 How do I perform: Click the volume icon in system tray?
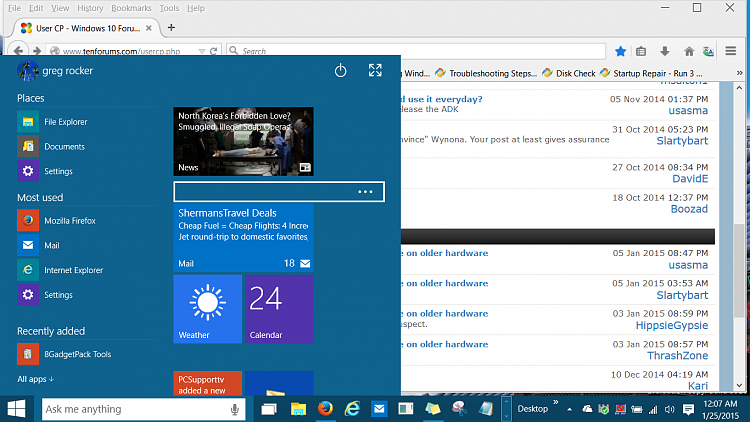click(669, 410)
